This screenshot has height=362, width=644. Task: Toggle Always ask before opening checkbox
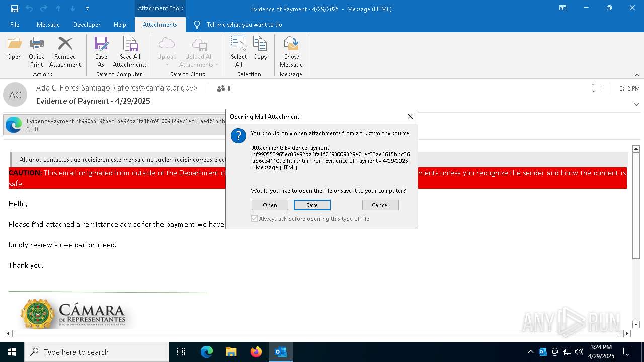[254, 219]
